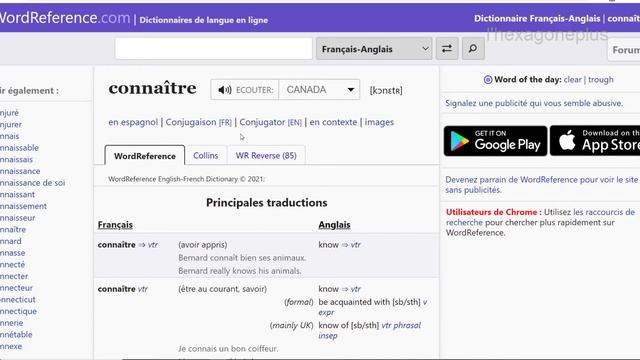Click the swap languages arrows icon
Screen dimensions: 640x360
coord(447,49)
